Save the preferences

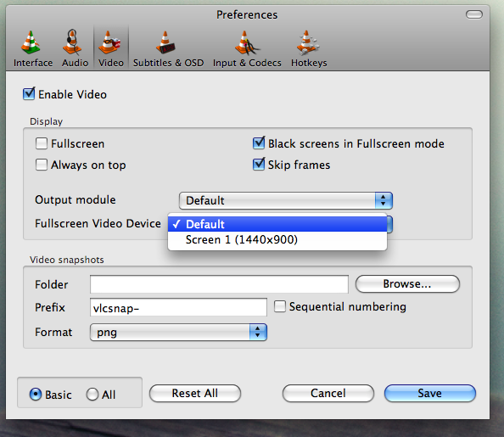430,393
